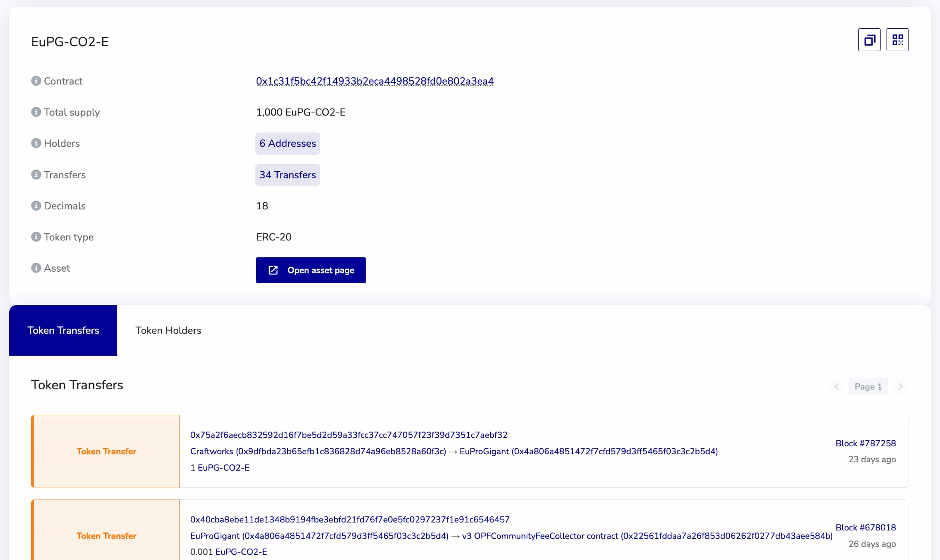This screenshot has height=560, width=940.
Task: Open transaction hash 0x75a2f6aecb83...aebf32
Action: pos(349,435)
